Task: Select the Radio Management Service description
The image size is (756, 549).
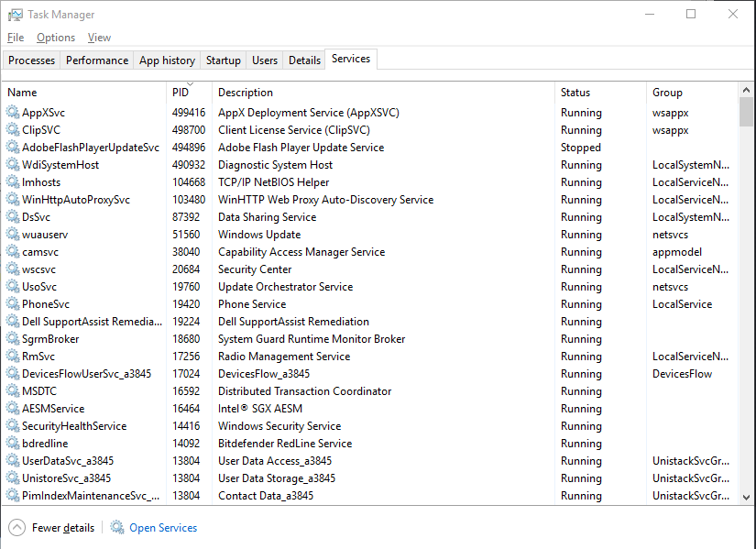Action: pyautogui.click(x=284, y=357)
